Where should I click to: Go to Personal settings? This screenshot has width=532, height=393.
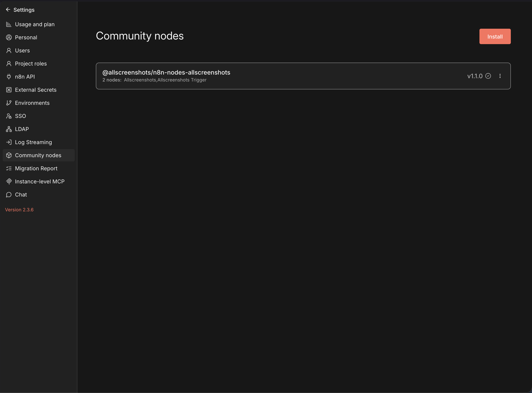(38, 37)
